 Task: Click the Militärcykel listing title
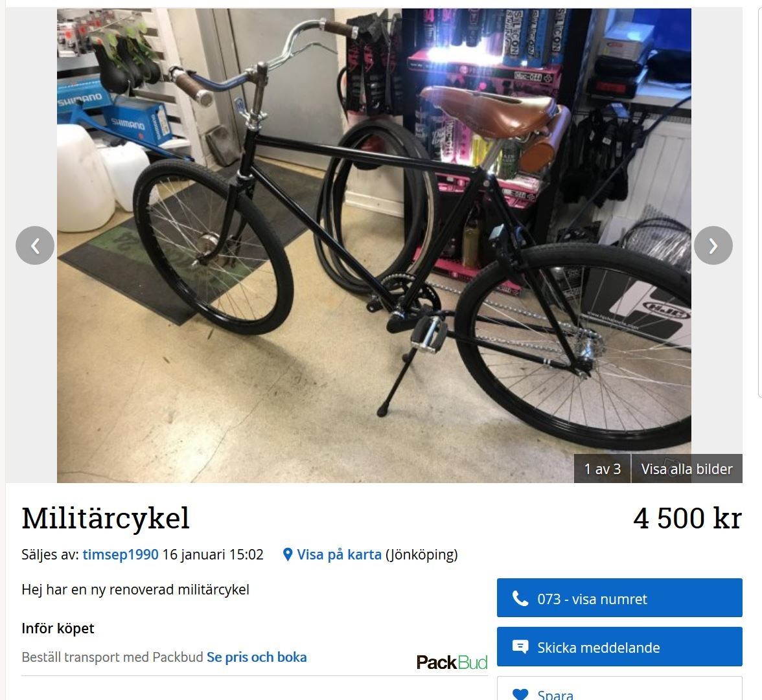tap(106, 518)
